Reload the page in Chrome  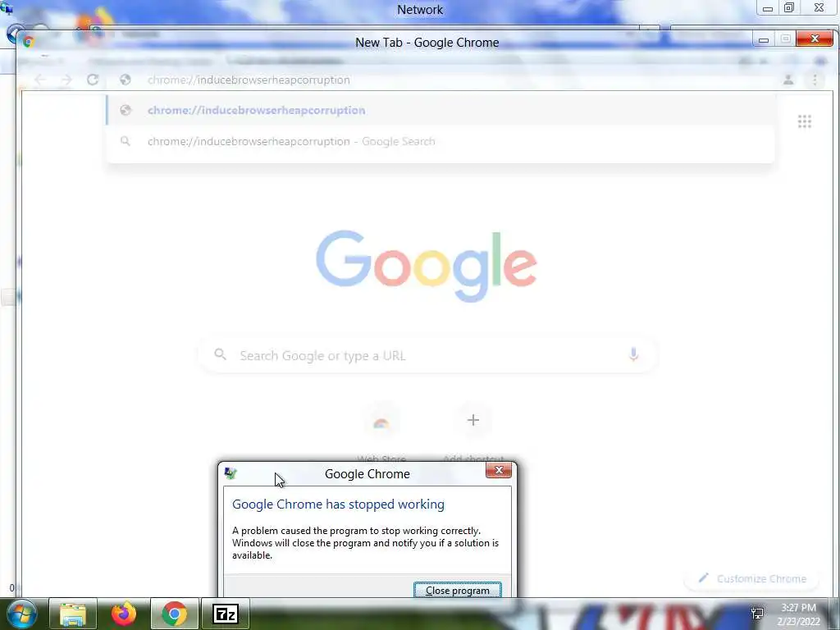93,80
